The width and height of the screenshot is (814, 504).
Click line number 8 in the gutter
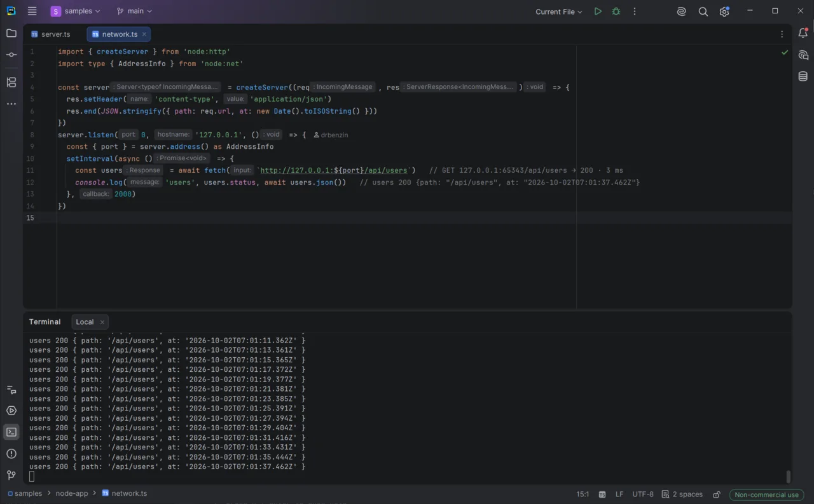pos(32,135)
